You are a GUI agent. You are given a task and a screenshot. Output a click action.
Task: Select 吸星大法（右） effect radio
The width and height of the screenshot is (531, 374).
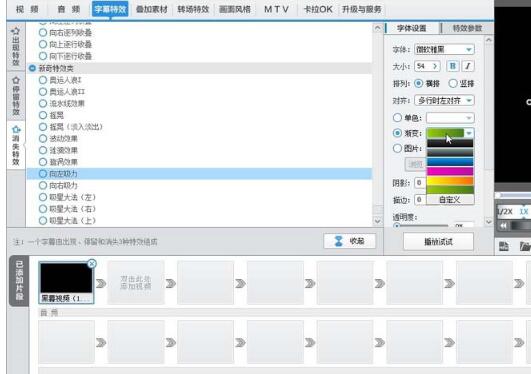(x=43, y=209)
